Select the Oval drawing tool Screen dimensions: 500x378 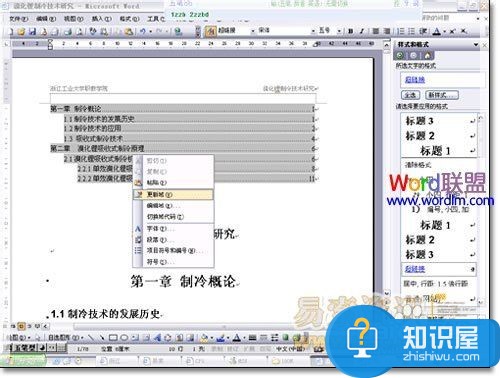pos(124,338)
